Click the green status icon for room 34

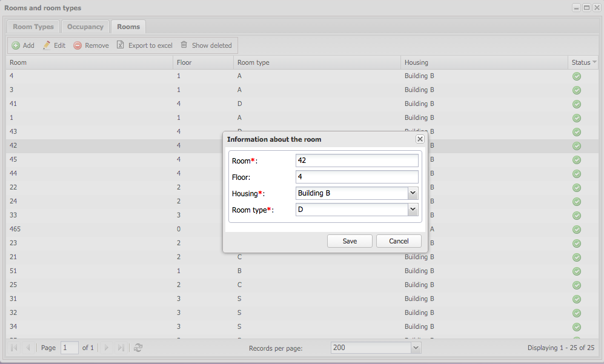(x=577, y=326)
